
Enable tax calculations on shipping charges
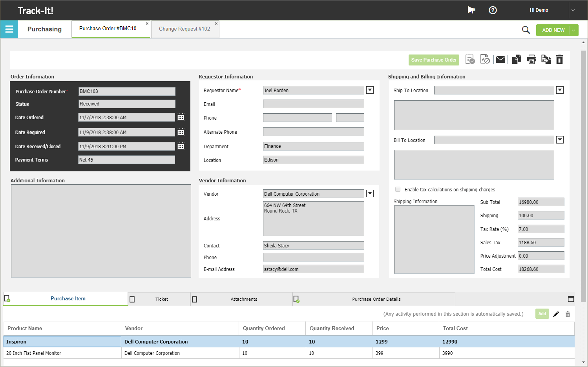398,189
